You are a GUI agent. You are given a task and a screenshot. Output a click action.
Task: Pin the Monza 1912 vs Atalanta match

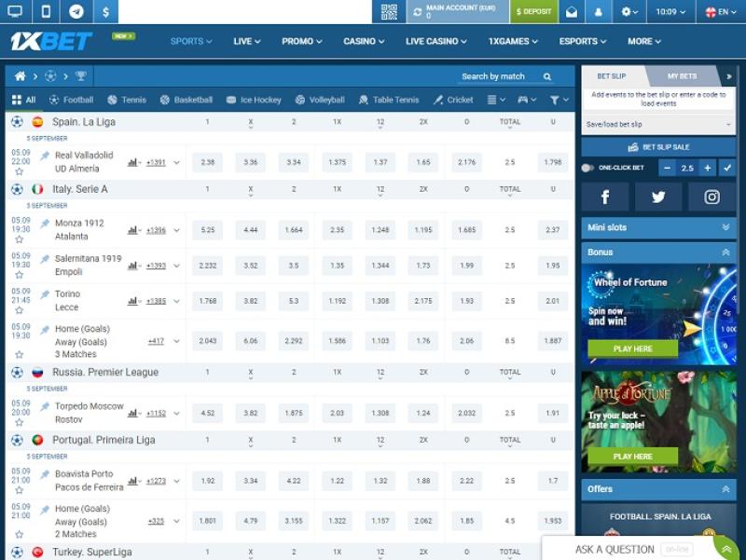45,224
